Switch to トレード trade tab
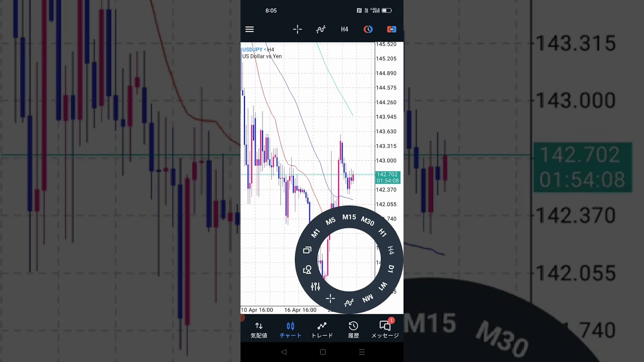This screenshot has height=362, width=644. [322, 330]
